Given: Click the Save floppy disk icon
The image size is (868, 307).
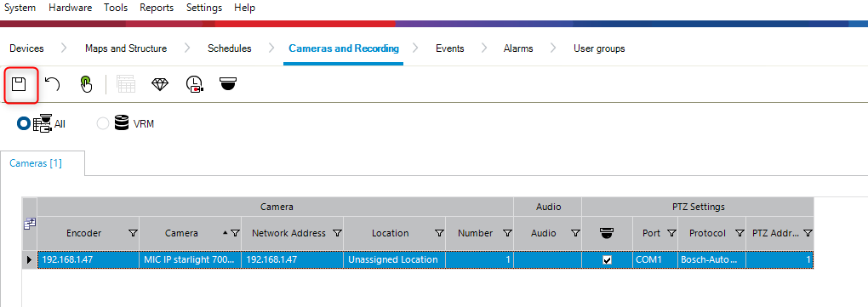Looking at the screenshot, I should tap(20, 85).
